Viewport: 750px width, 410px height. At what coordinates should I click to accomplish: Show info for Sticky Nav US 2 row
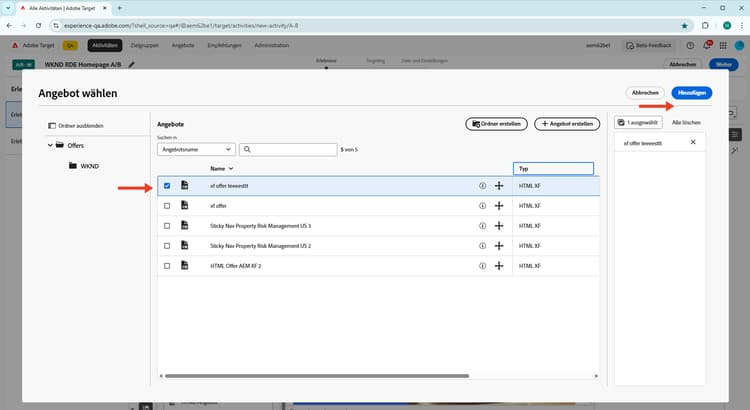click(x=483, y=246)
